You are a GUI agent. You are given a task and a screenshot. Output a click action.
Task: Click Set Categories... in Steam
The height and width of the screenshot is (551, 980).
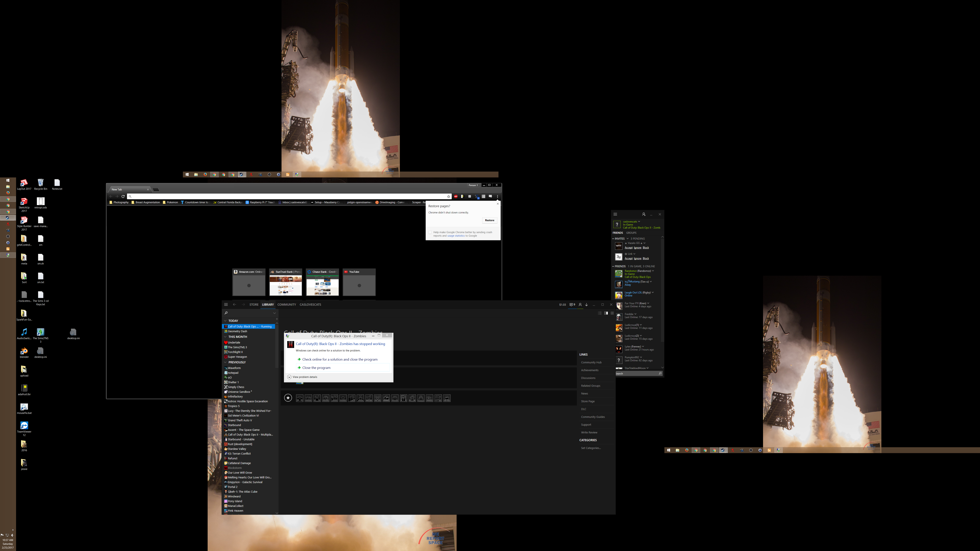click(x=591, y=448)
